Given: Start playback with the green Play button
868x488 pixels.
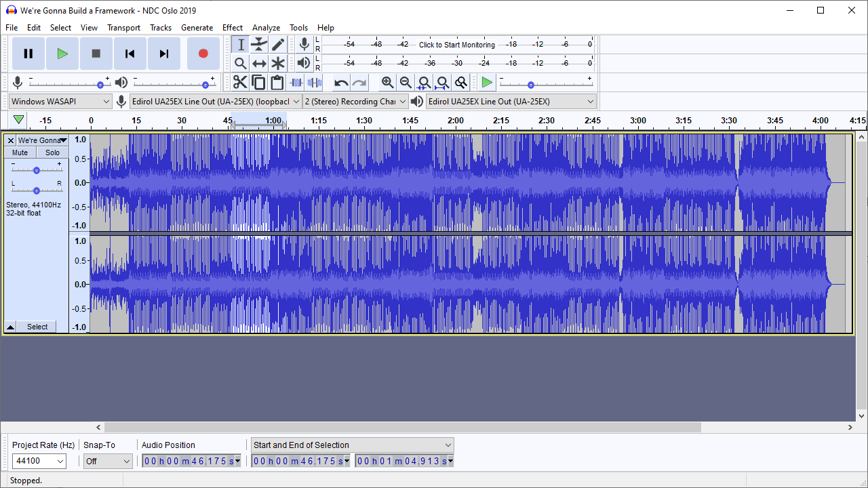Looking at the screenshot, I should coord(62,54).
